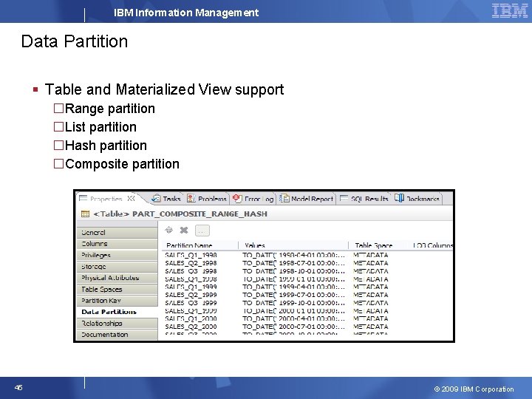
Task: Click the TO_DATE value containing 1999-01-01
Action: coord(293,279)
